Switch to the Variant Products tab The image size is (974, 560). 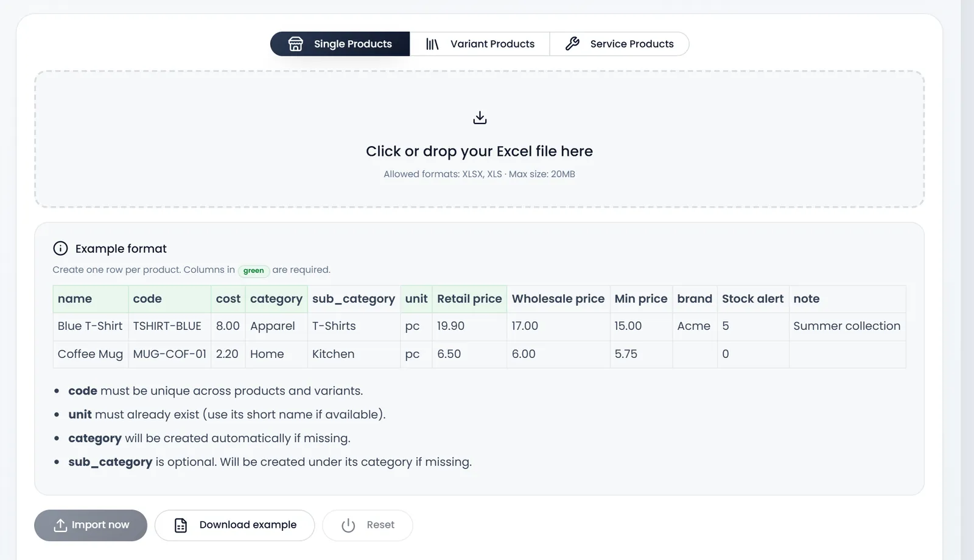pos(480,44)
